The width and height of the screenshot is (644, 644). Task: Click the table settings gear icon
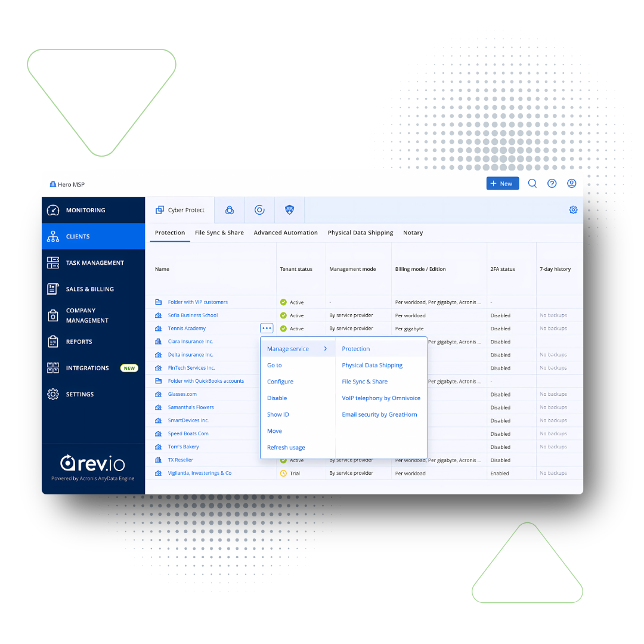[573, 210]
